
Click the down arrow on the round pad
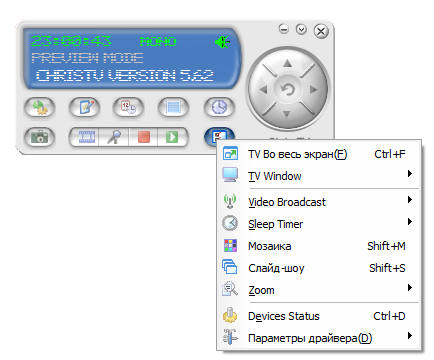pyautogui.click(x=287, y=114)
